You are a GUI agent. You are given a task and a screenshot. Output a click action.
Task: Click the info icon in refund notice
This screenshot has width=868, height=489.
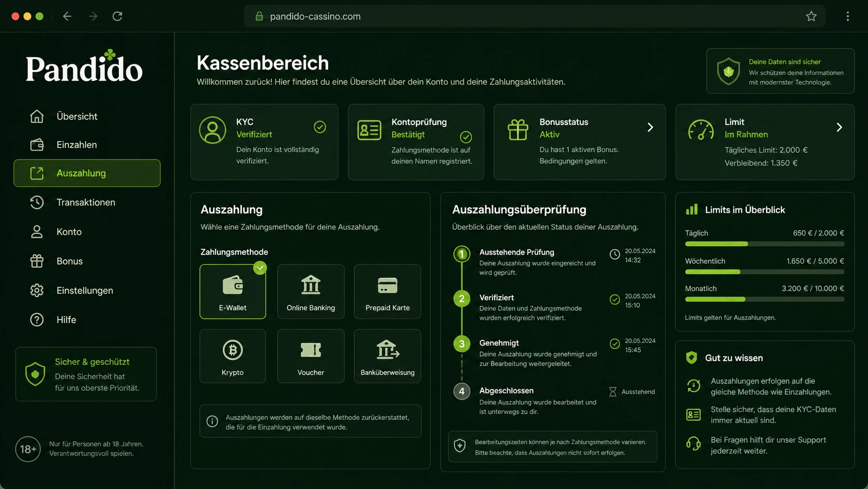coord(212,421)
